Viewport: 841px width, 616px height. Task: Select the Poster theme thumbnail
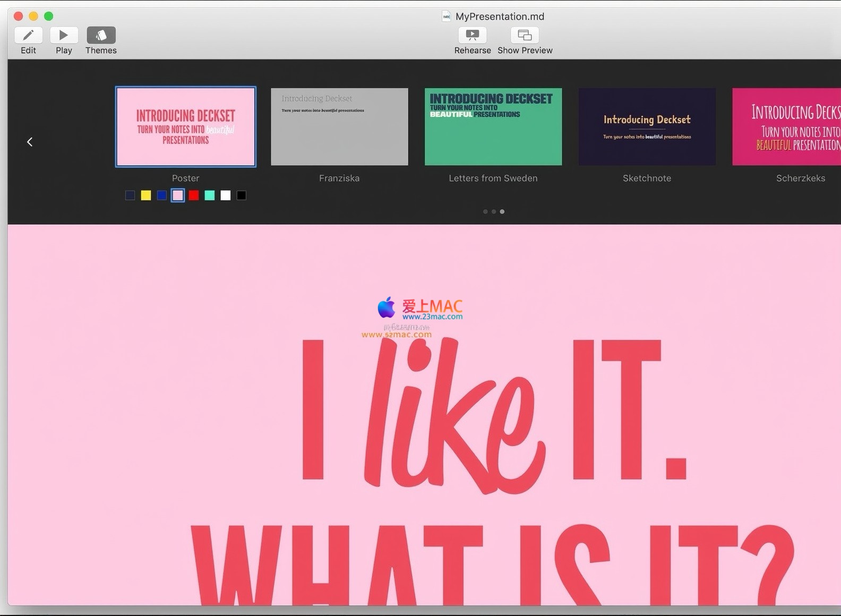(186, 127)
